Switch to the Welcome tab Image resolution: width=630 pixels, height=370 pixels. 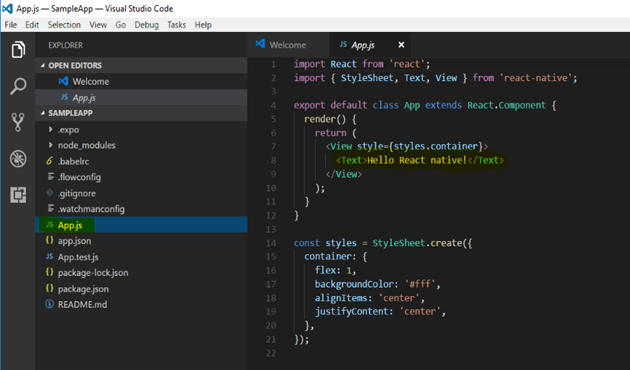tap(288, 45)
